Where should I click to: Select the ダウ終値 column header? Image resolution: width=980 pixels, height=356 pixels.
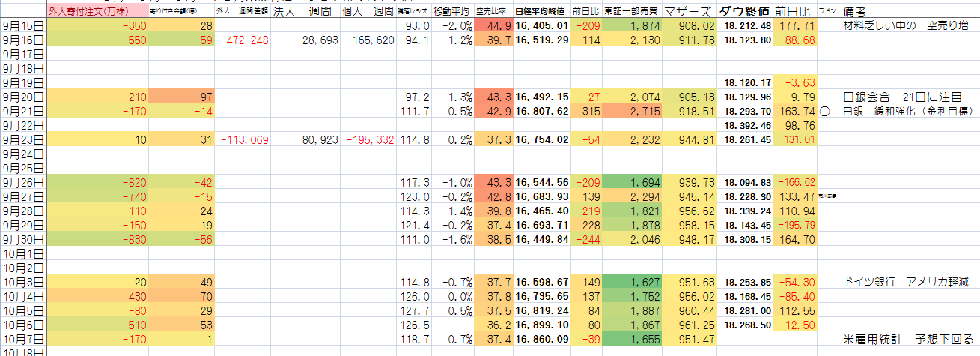click(x=743, y=12)
